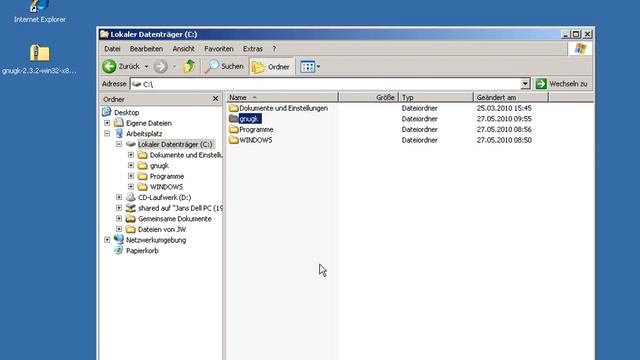Sort by Typ column header
Image resolution: width=640 pixels, height=360 pixels.
tap(436, 98)
